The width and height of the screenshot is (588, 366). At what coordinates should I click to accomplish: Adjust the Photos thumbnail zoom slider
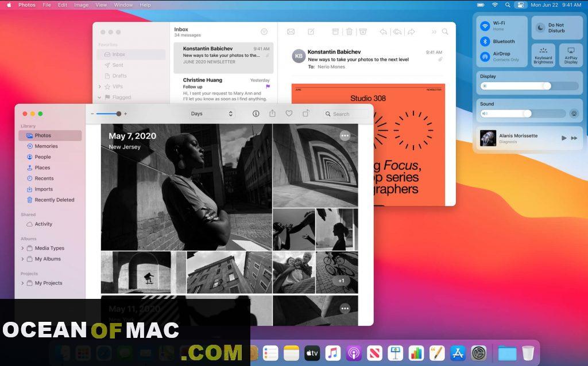[109, 114]
